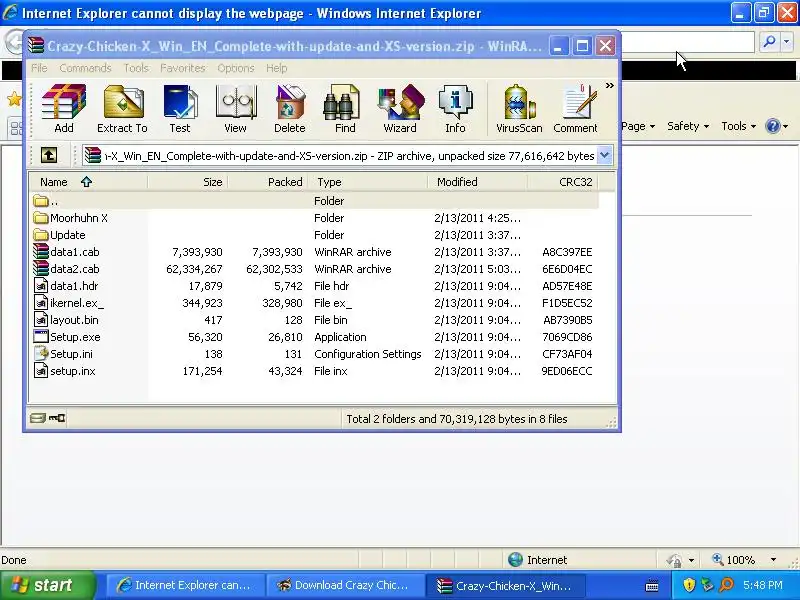Open the Commands menu
The height and width of the screenshot is (600, 800).
[85, 68]
